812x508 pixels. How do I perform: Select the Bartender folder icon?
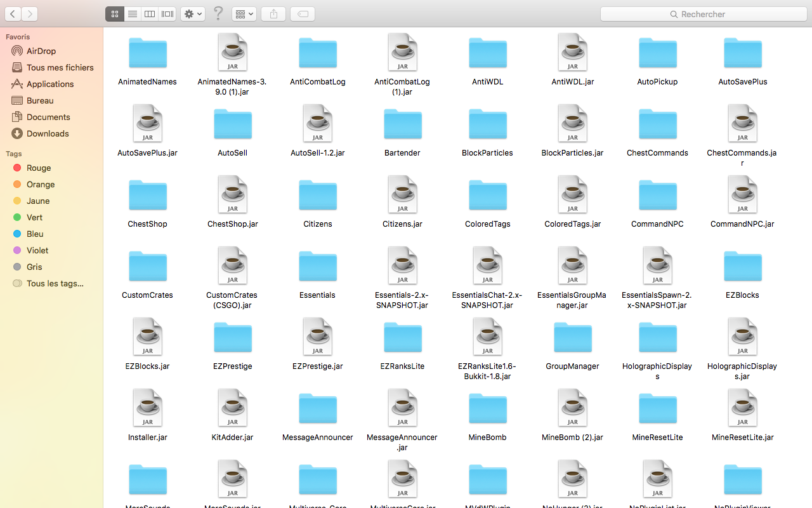pos(403,124)
